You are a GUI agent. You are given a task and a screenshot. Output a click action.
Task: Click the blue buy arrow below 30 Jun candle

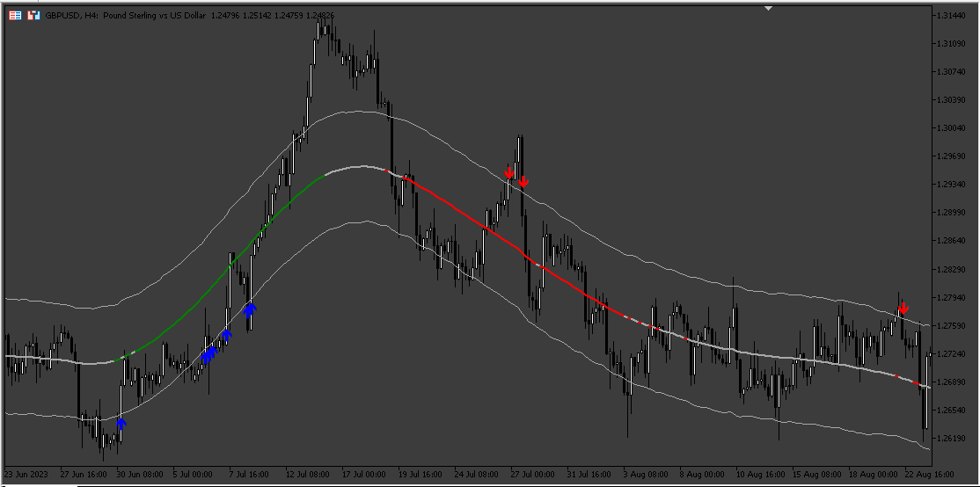121,425
